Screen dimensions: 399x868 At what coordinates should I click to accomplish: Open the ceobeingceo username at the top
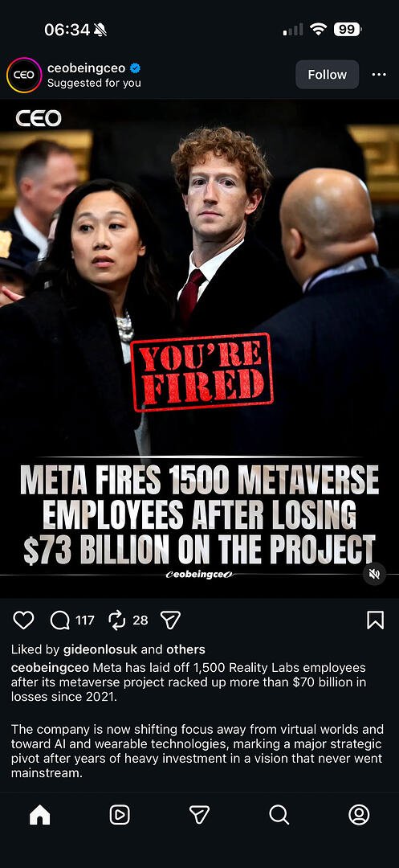(86, 68)
